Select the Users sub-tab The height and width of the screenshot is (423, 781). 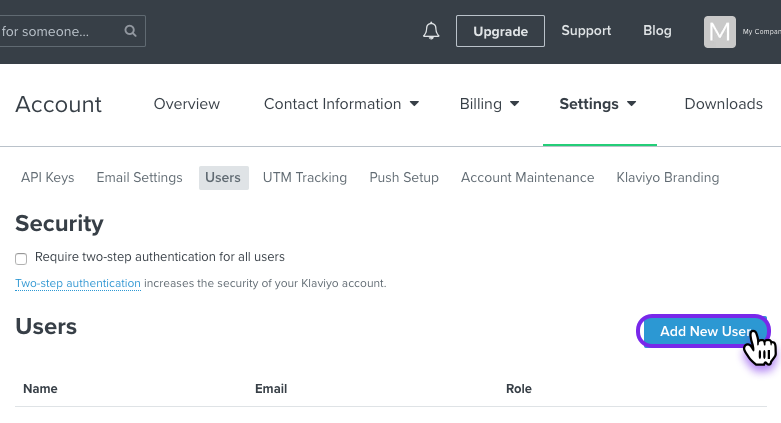coord(223,178)
